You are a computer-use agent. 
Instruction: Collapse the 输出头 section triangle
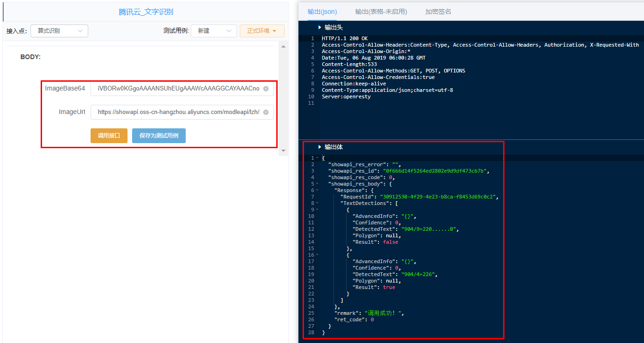320,28
